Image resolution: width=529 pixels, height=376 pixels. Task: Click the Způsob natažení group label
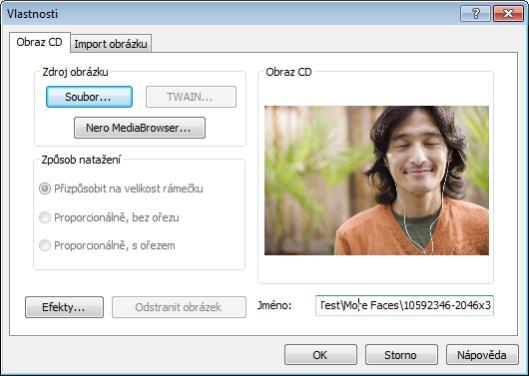click(81, 160)
